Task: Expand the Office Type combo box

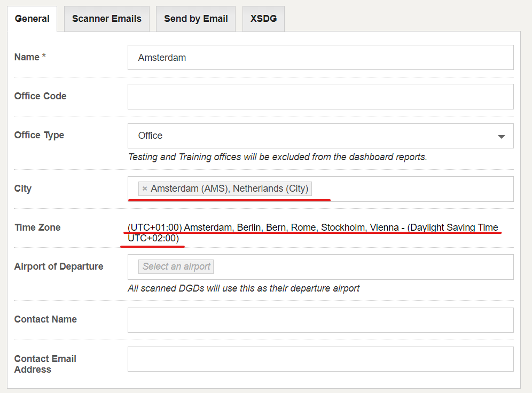Action: [320, 136]
